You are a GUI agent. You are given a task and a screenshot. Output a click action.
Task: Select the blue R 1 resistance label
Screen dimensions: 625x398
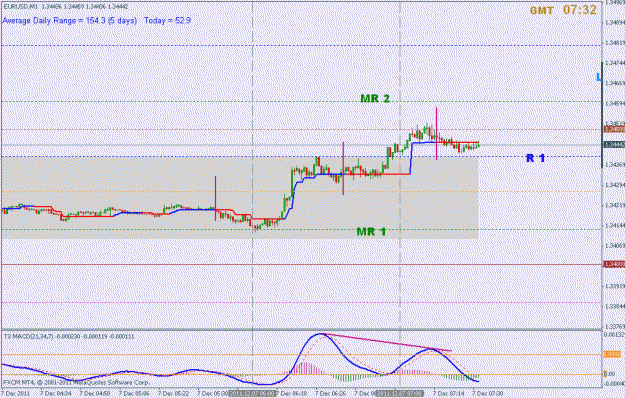536,158
